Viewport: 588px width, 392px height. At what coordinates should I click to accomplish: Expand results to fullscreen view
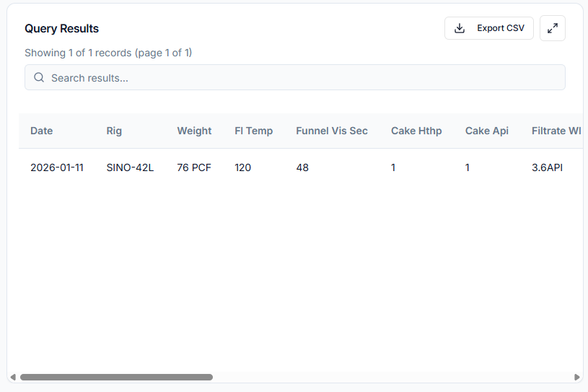coord(552,28)
